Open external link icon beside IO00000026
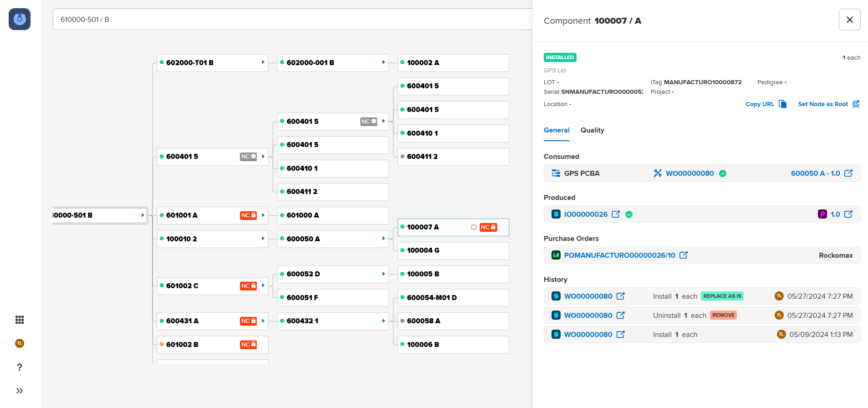 (x=616, y=214)
